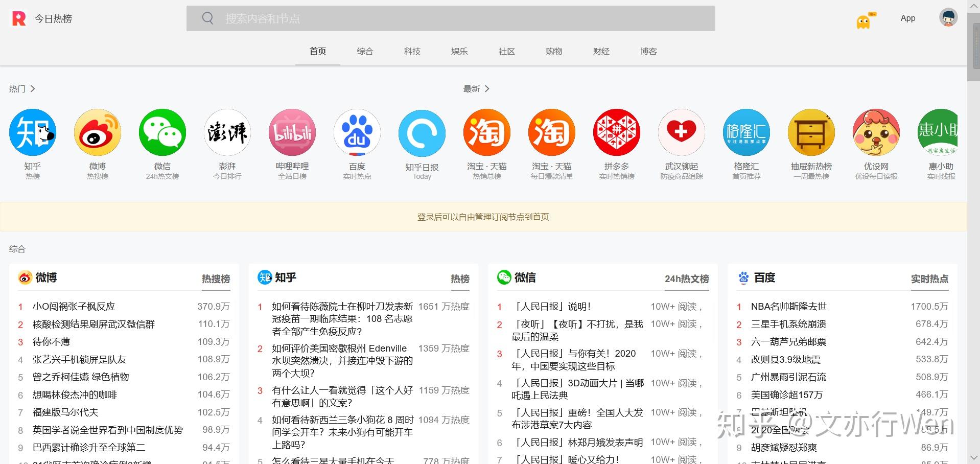This screenshot has width=980, height=464.
Task: Click the page vertical scrollbar thumb
Action: click(x=973, y=46)
